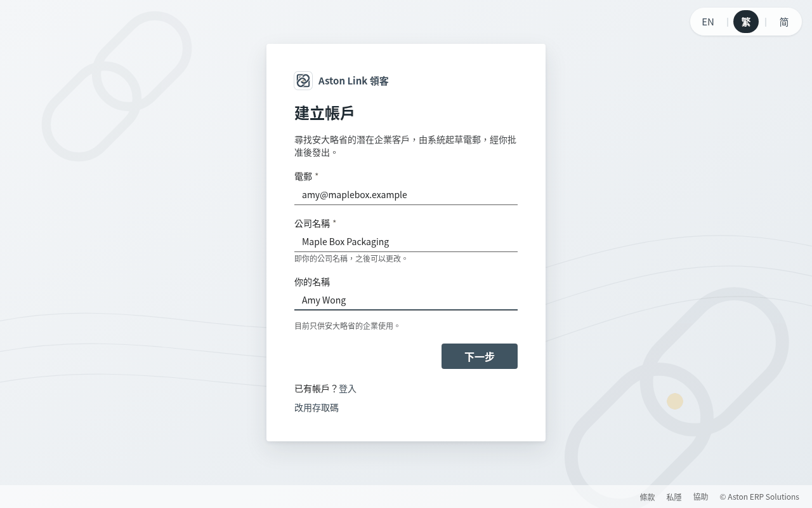The width and height of the screenshot is (812, 508).
Task: Open 條款 terms footer link
Action: click(x=647, y=497)
